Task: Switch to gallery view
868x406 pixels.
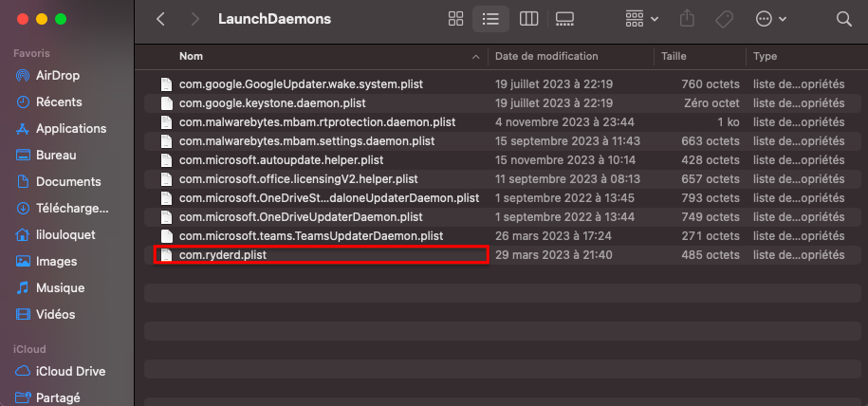Action: point(565,19)
